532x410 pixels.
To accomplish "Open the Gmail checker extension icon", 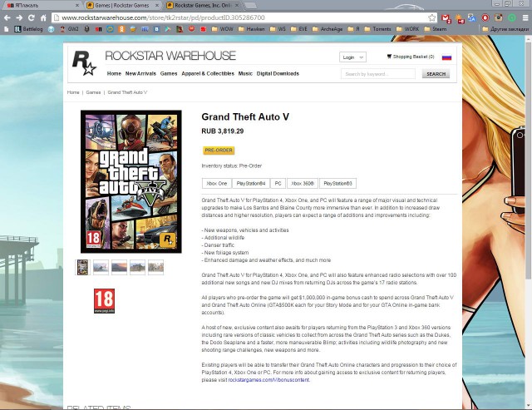I will pos(446,18).
